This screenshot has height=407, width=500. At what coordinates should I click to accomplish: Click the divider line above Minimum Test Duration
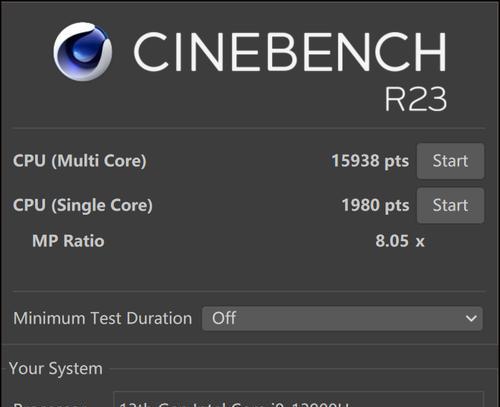[248, 291]
